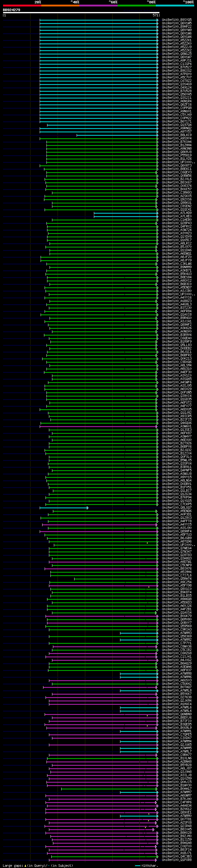
Task: Select label UniRef100_C5YJ49
Action: [177, 115]
